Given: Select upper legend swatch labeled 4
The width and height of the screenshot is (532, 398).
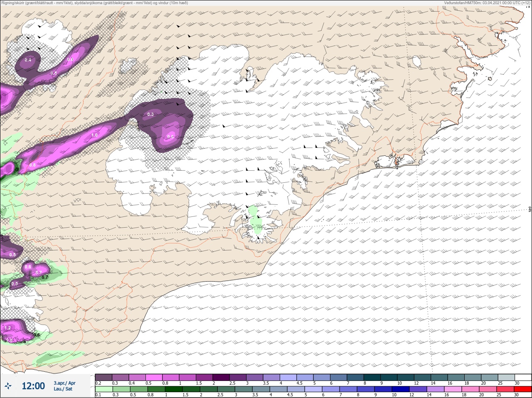Looking at the screenshot, I should click(x=288, y=377).
